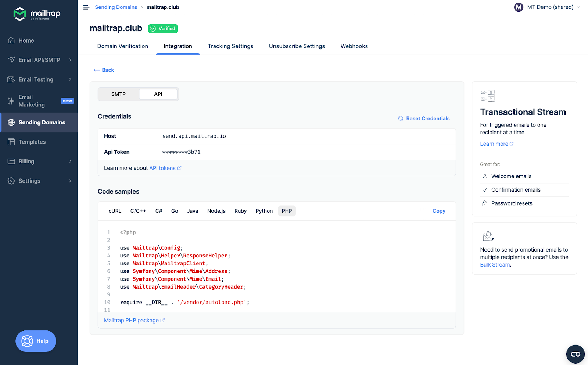Select Python code sample language
Image resolution: width=588 pixels, height=365 pixels.
pyautogui.click(x=264, y=211)
